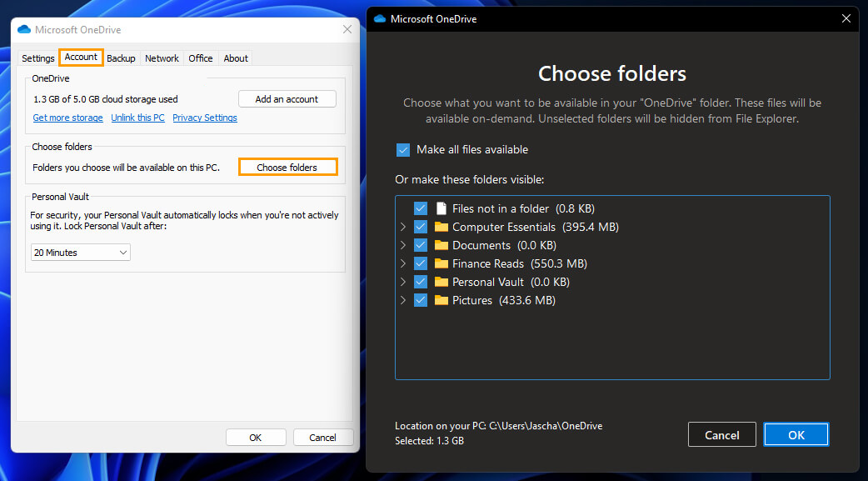The image size is (868, 481).
Task: Click OneDrive cloud icon in settings window title
Action: pos(24,29)
